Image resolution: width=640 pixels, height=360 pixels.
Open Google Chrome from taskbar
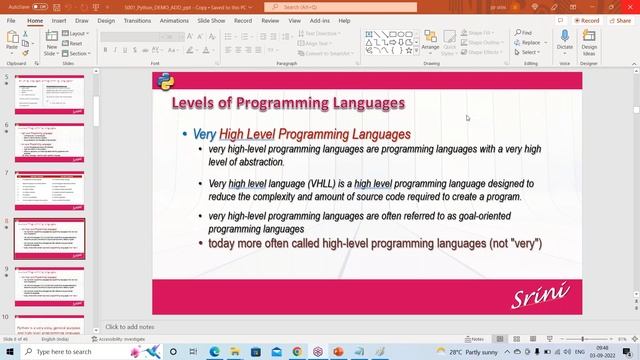tap(297, 351)
